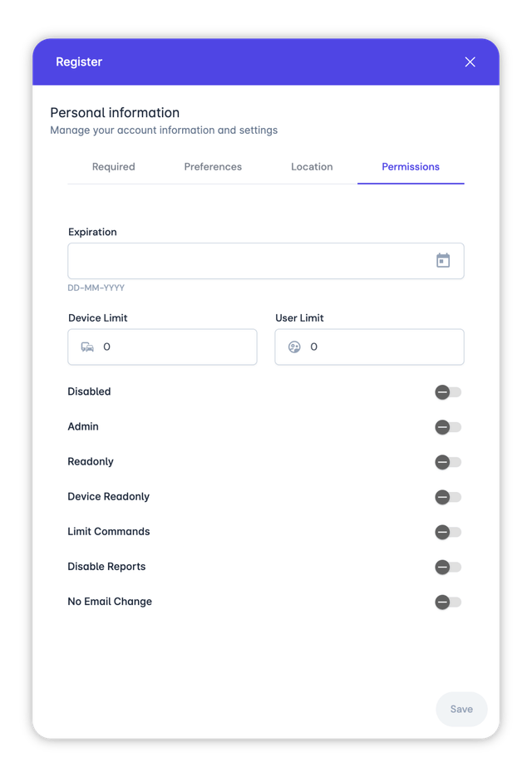
Task: Enable the Disabled toggle
Action: coord(447,391)
